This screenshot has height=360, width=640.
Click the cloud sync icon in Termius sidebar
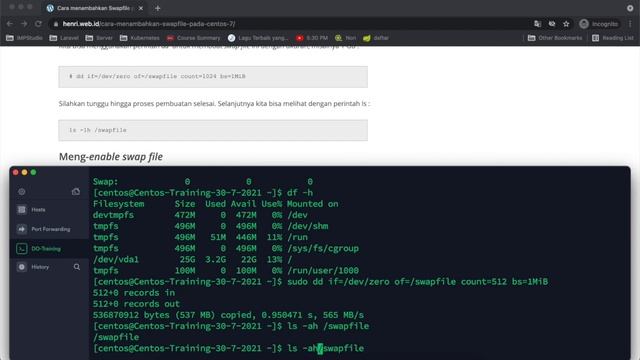[76, 191]
